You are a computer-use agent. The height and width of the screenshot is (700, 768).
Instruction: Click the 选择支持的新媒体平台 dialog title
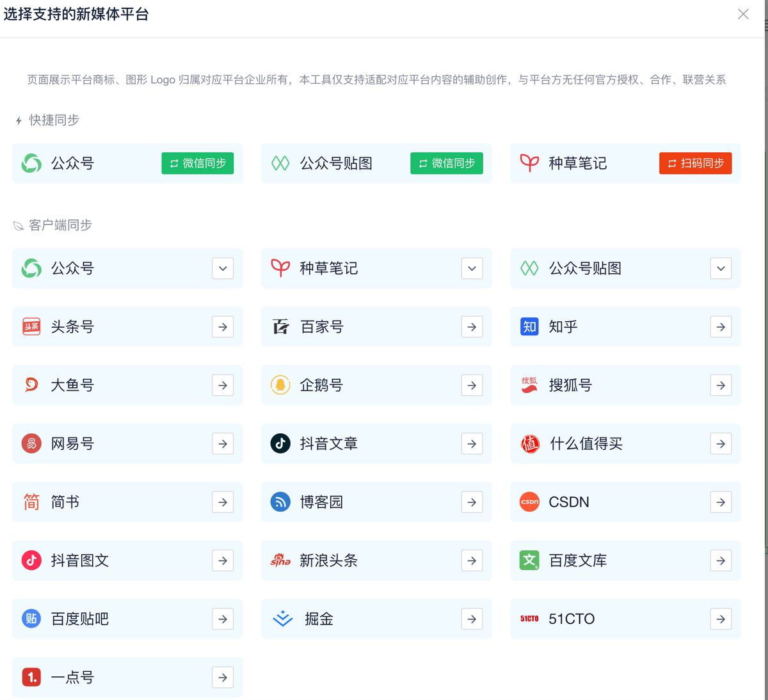(76, 14)
